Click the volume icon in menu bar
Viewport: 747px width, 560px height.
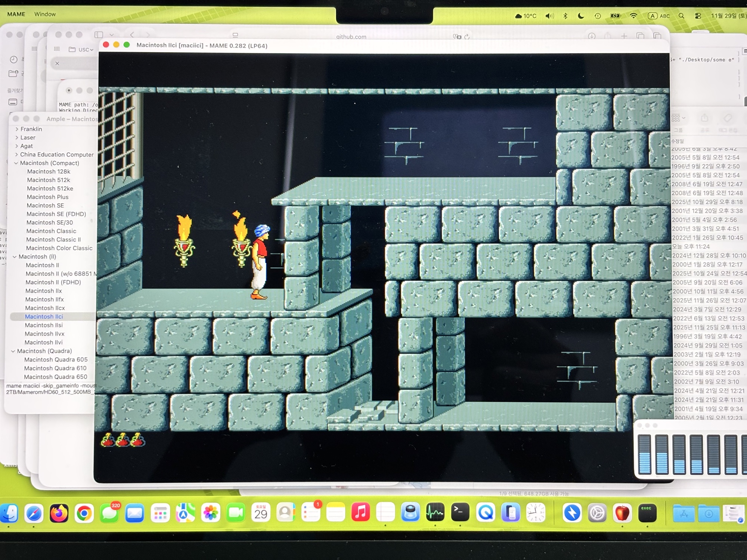(549, 16)
